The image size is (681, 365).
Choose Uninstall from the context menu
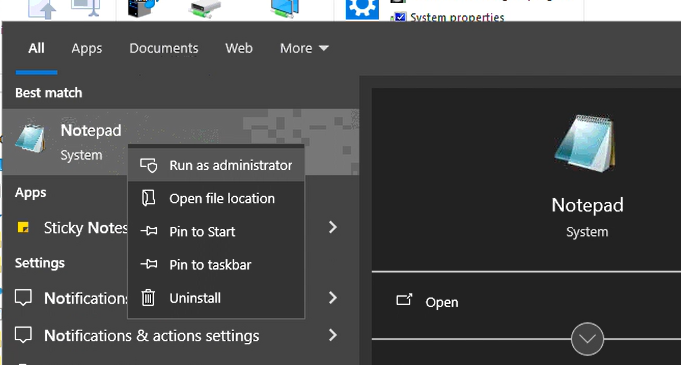click(x=216, y=298)
